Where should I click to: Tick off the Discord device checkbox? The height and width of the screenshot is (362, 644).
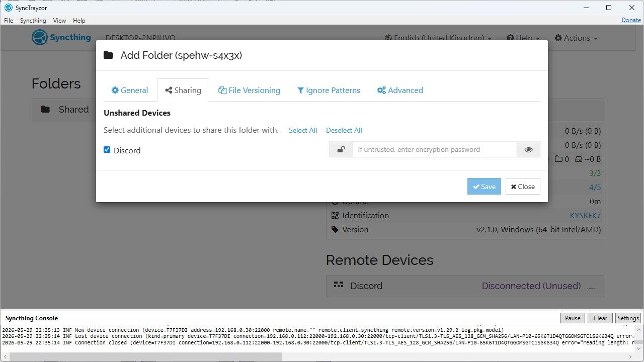click(x=107, y=150)
